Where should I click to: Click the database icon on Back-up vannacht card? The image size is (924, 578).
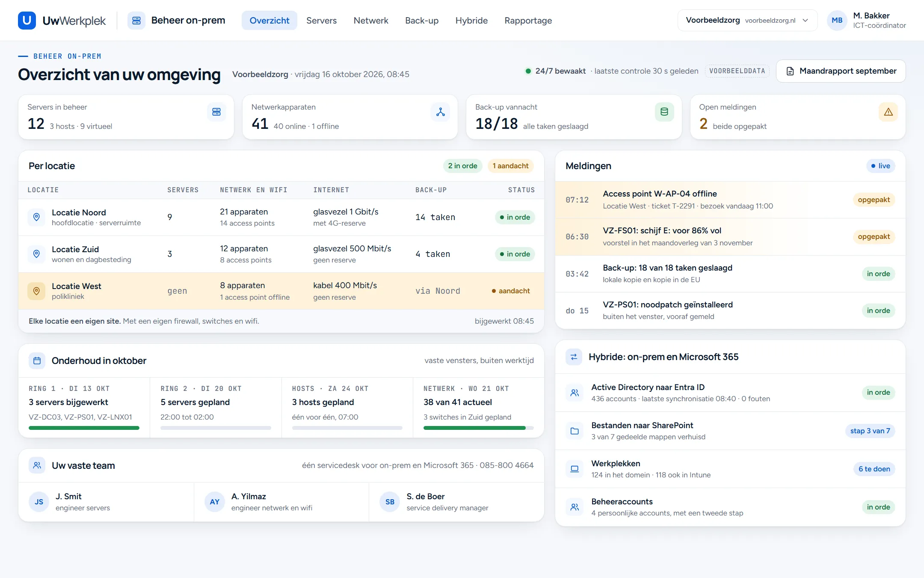[x=664, y=112]
